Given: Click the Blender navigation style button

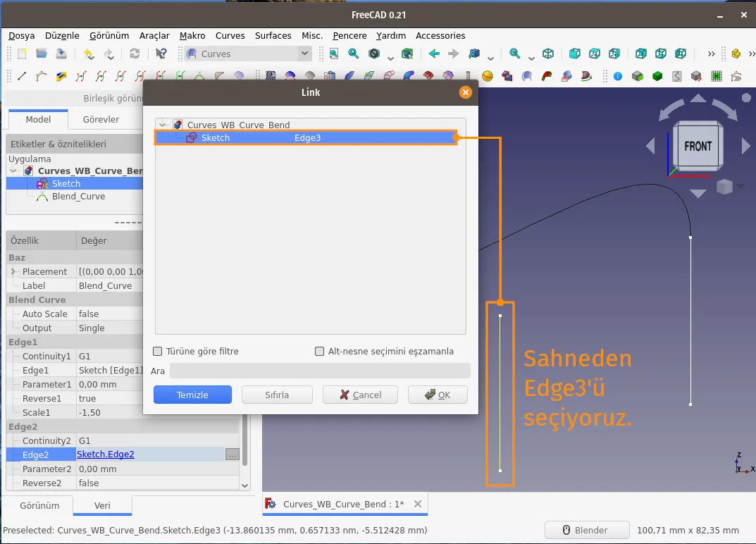Looking at the screenshot, I should tap(587, 530).
